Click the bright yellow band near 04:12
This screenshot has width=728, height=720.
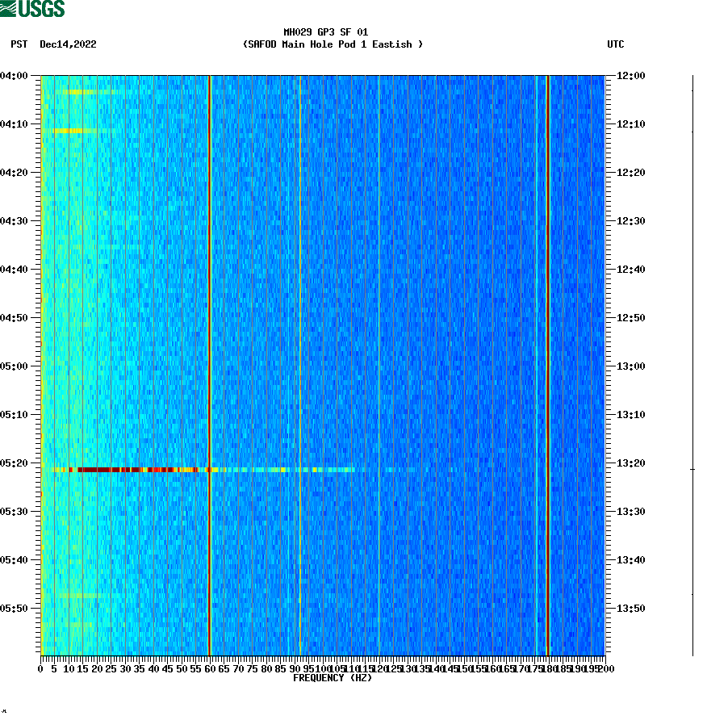[x=73, y=129]
